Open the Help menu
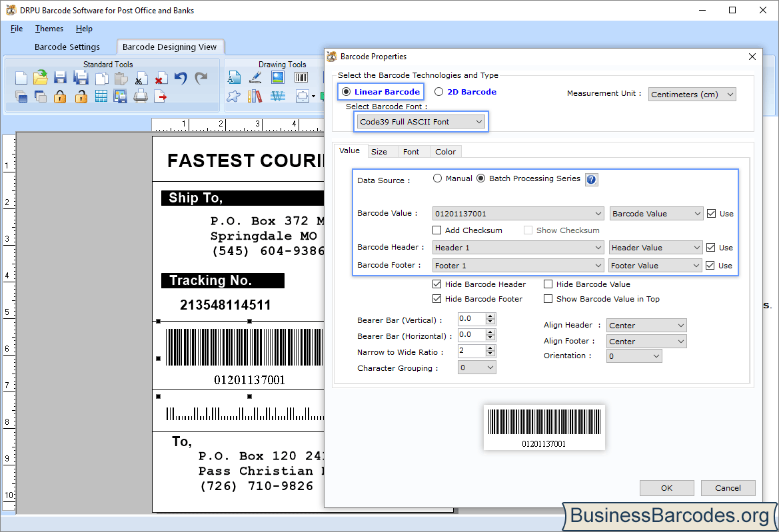Screen dimensions: 779x532 point(84,29)
